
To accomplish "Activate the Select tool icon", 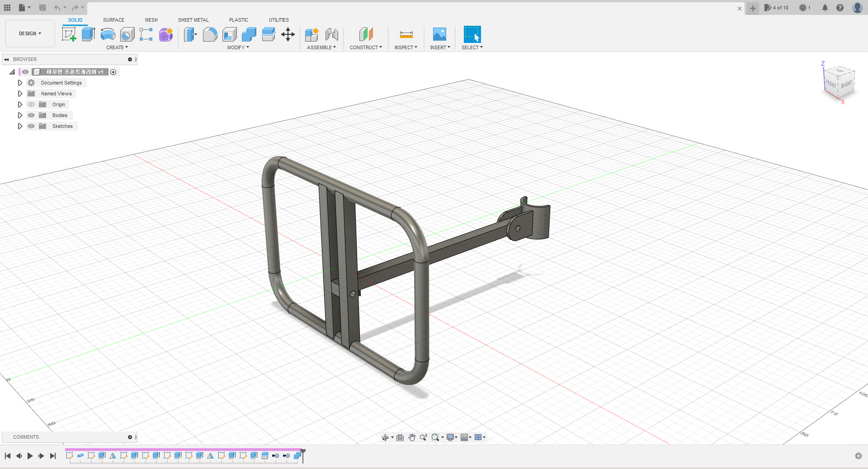I will click(x=472, y=34).
